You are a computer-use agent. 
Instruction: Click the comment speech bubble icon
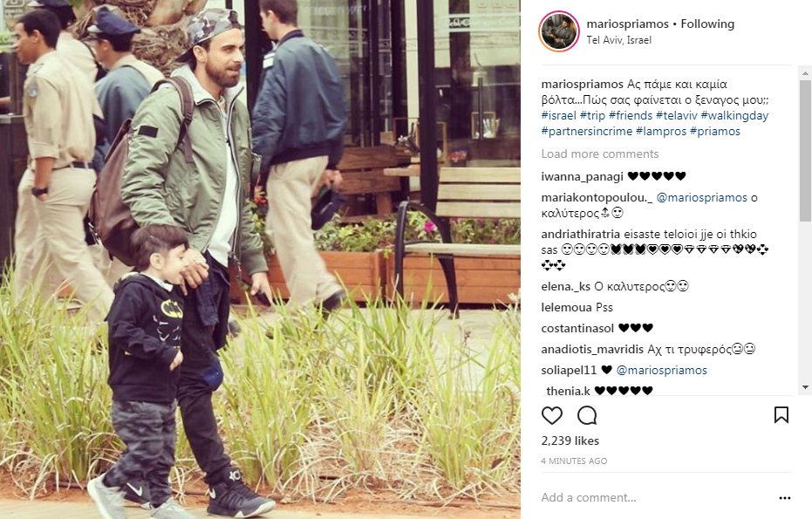coord(587,415)
